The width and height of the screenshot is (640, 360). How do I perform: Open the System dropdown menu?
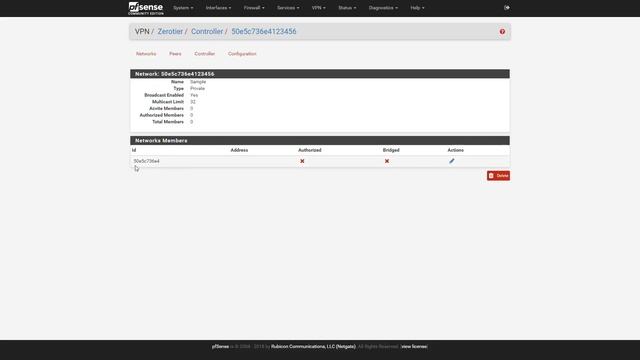click(x=183, y=8)
